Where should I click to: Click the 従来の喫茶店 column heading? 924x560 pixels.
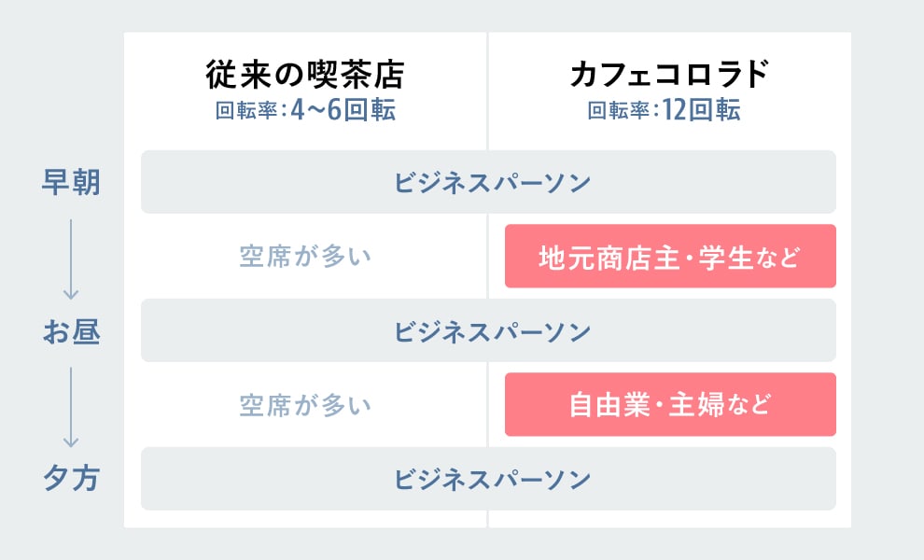coord(305,77)
